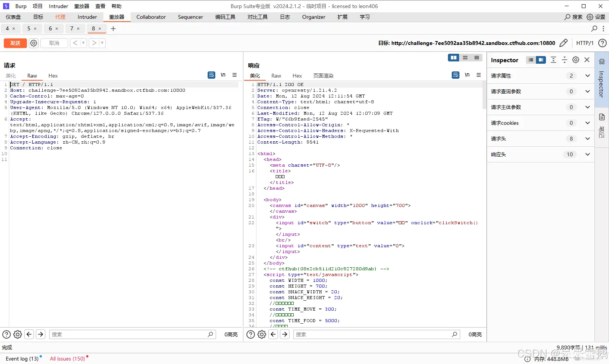The width and height of the screenshot is (609, 364).
Task: Open the Intruder main tab
Action: tap(87, 17)
